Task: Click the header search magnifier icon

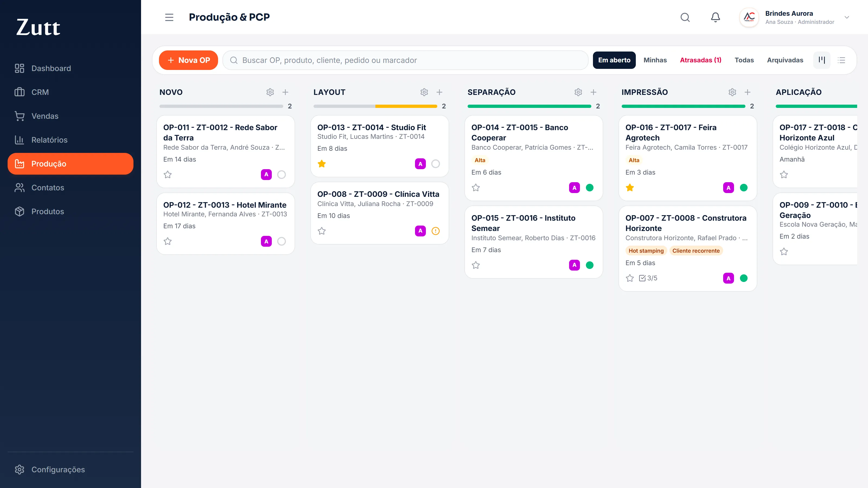Action: point(685,17)
